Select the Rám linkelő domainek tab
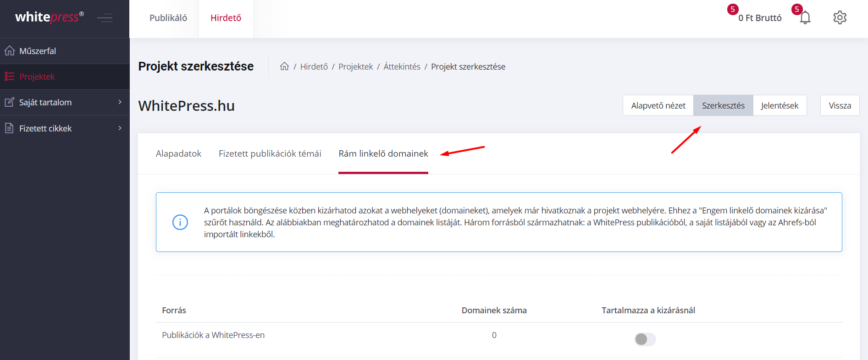 (x=383, y=153)
